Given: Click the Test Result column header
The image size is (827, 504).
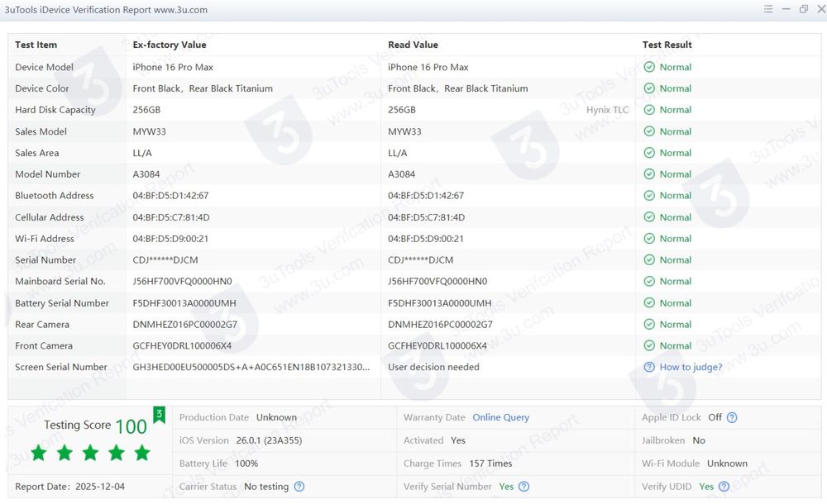Looking at the screenshot, I should [x=667, y=45].
